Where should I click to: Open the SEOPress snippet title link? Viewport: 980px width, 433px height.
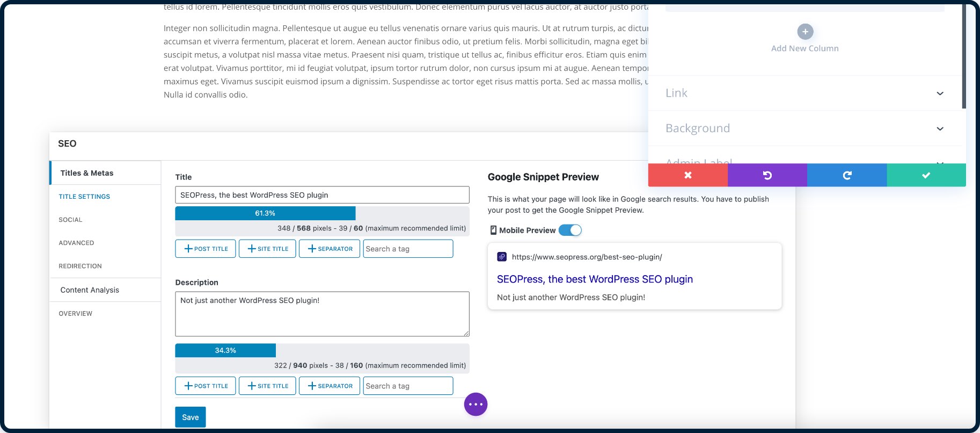click(595, 279)
